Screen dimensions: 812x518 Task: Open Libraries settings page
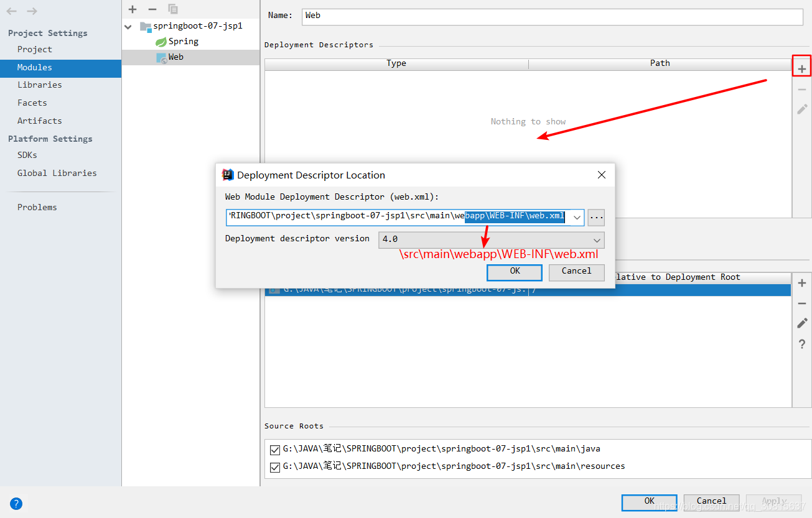[40, 85]
